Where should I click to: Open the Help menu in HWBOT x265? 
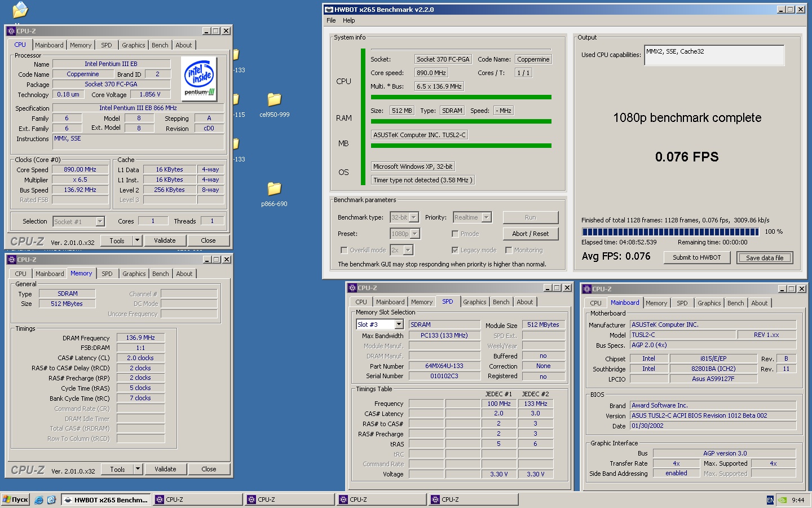pos(349,20)
